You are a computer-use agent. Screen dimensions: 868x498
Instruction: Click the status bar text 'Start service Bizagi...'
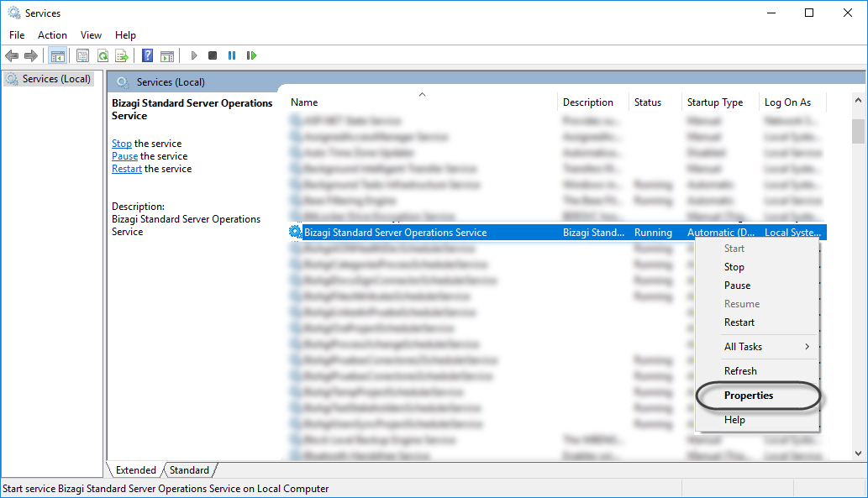pos(166,489)
